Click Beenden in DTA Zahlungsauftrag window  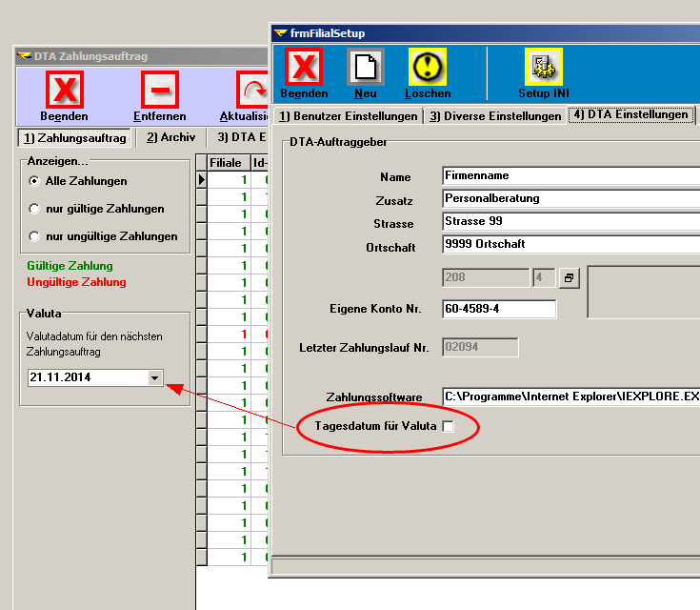(x=64, y=91)
